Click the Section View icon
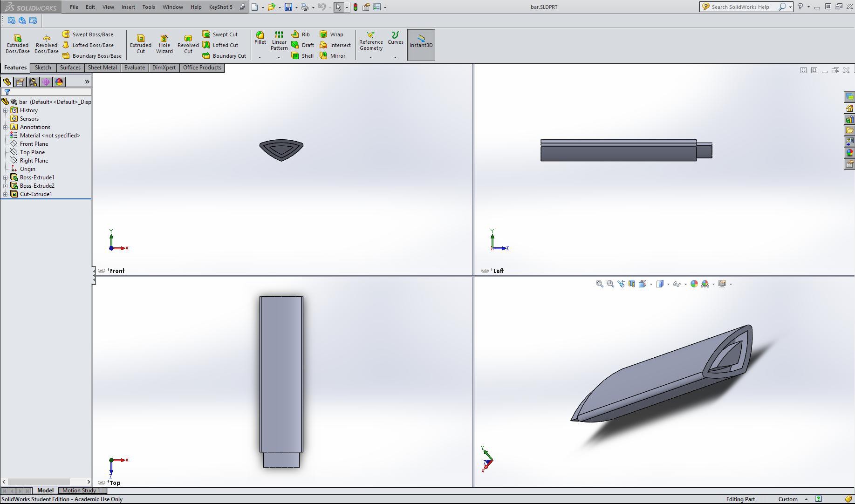 632,284
